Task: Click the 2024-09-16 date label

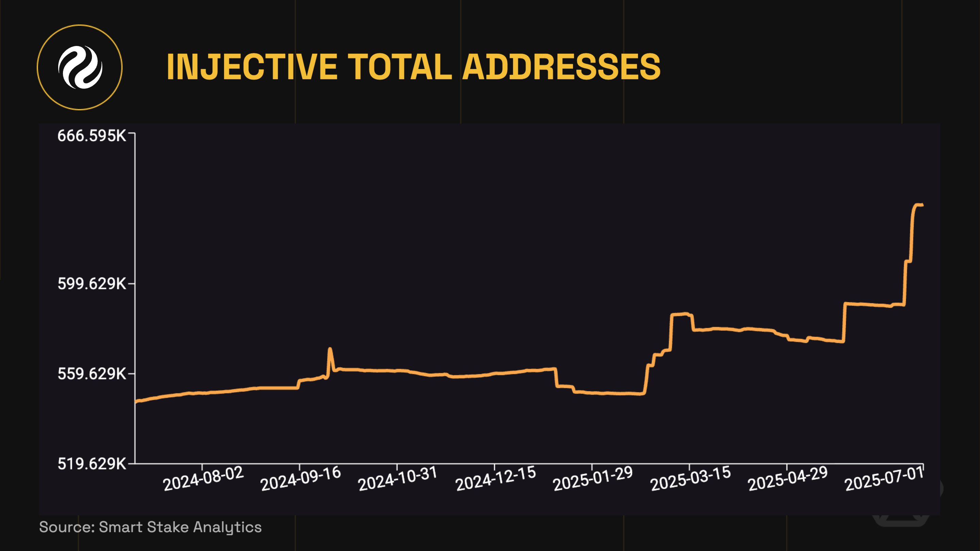Action: [x=301, y=479]
